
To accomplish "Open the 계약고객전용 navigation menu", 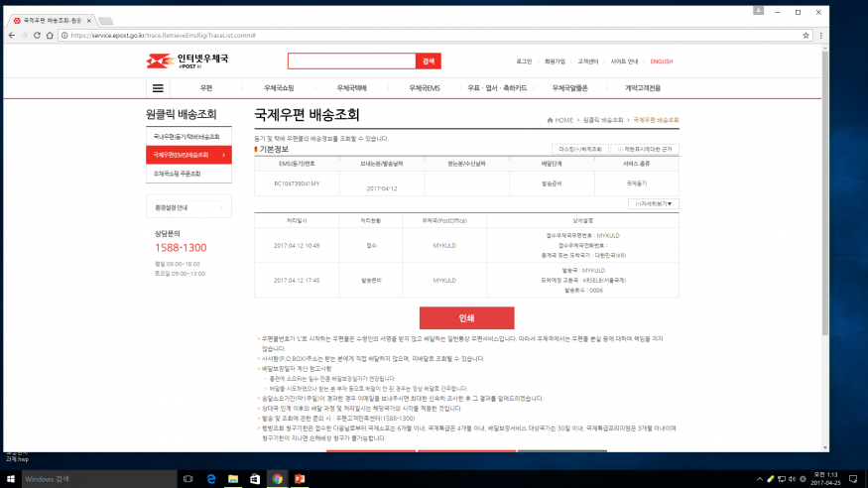I will (643, 88).
